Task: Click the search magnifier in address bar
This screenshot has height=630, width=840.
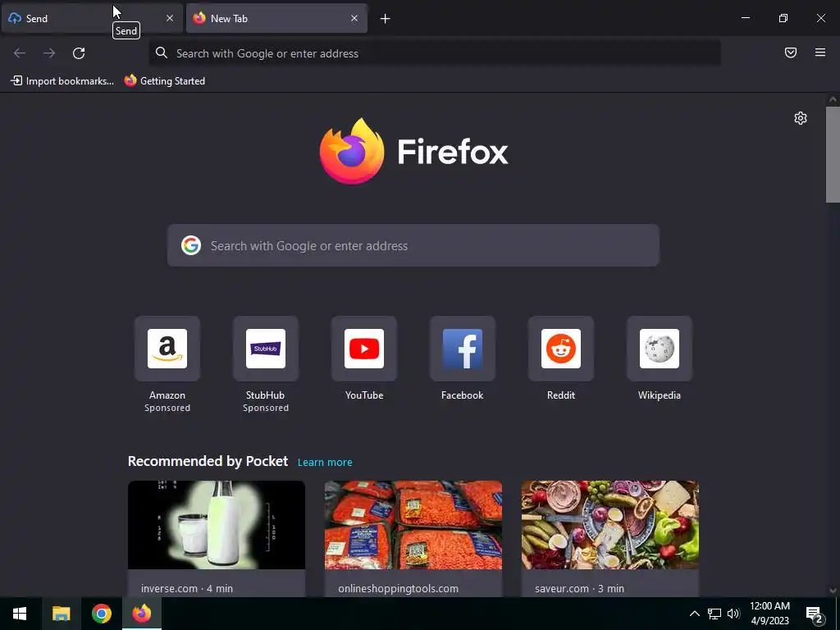Action: [162, 52]
